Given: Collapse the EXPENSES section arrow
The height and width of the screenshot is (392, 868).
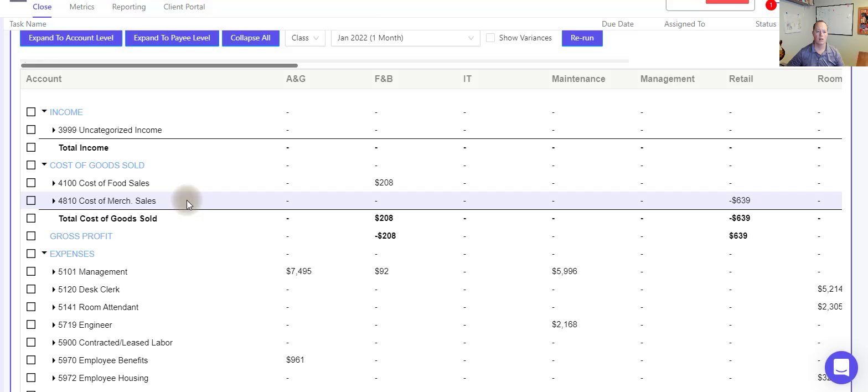Looking at the screenshot, I should pyautogui.click(x=44, y=254).
